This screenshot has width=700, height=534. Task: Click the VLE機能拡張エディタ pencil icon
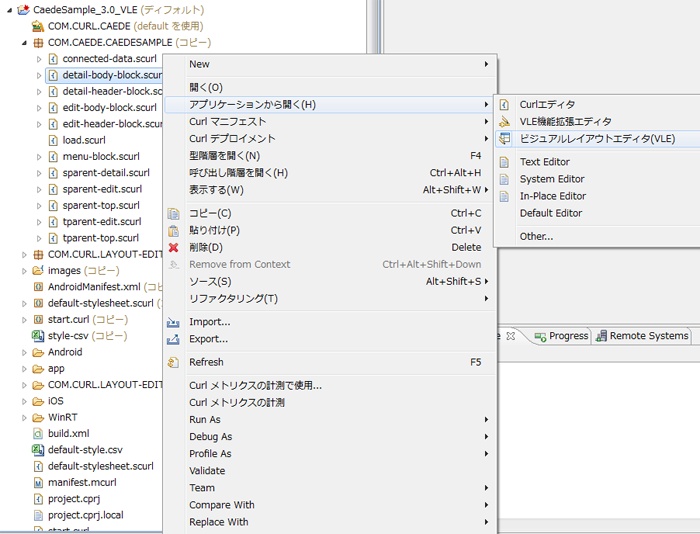coord(504,121)
